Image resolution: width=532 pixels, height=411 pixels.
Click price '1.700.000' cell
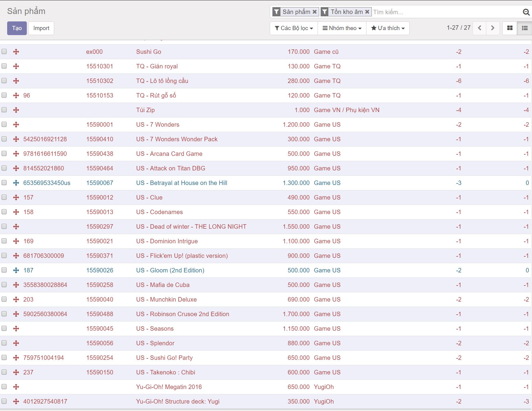(296, 314)
